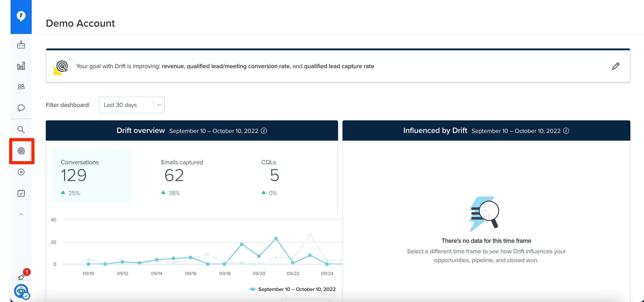Image resolution: width=644 pixels, height=302 pixels.
Task: Click the chart data point near 09/19
Action: 242,244
